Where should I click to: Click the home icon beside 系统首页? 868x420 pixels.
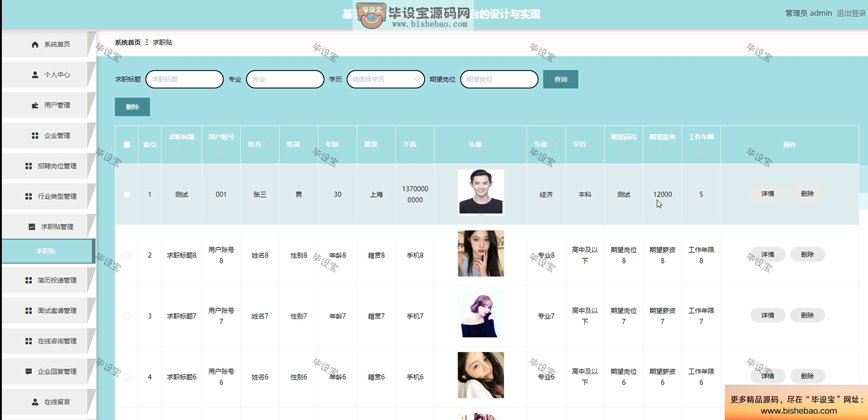[35, 45]
